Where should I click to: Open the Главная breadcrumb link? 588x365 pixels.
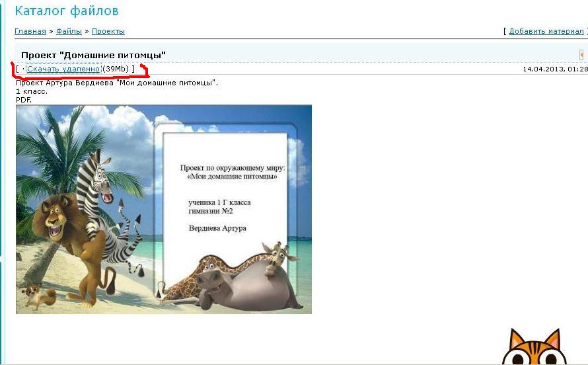coord(30,32)
